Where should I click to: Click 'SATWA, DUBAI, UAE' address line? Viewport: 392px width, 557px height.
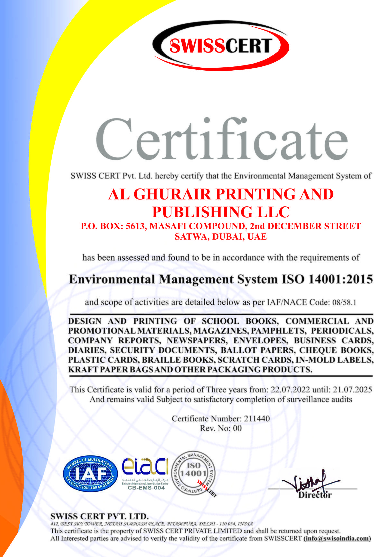pos(221,237)
